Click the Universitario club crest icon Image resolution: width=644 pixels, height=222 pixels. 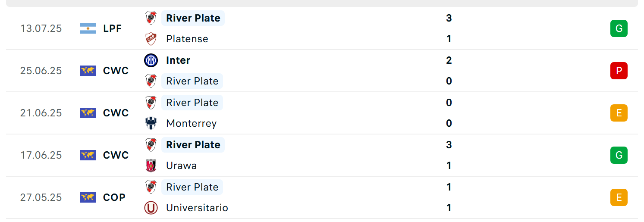click(151, 208)
